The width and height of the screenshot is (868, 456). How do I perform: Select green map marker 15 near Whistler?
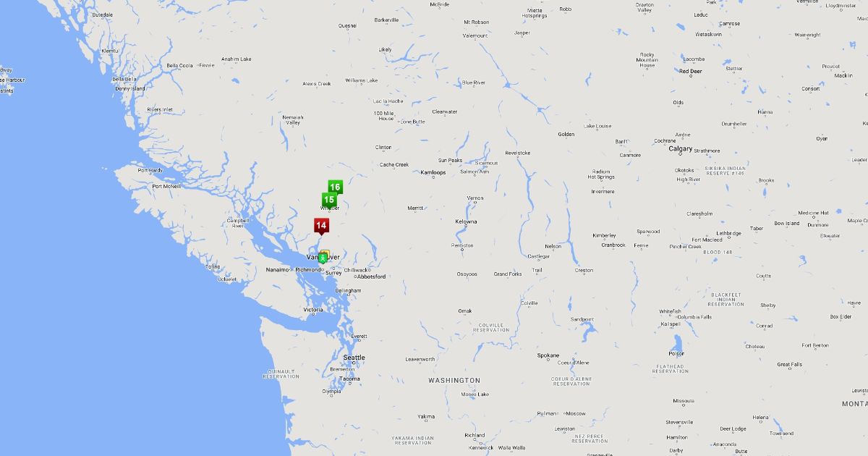tap(328, 200)
